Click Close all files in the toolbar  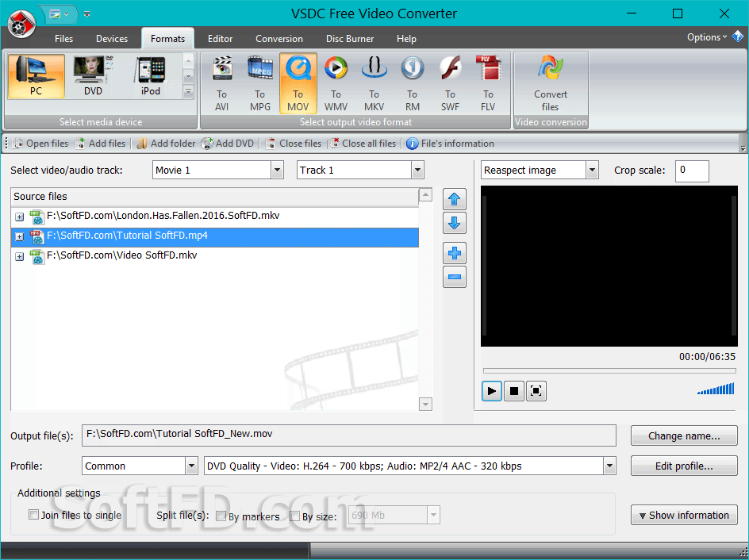[x=362, y=144]
